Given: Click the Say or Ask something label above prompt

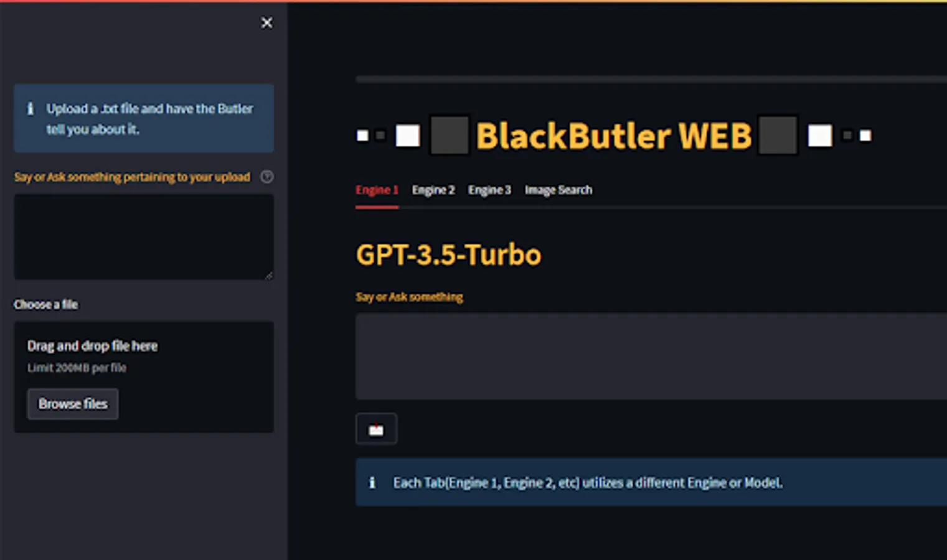Looking at the screenshot, I should (x=409, y=297).
